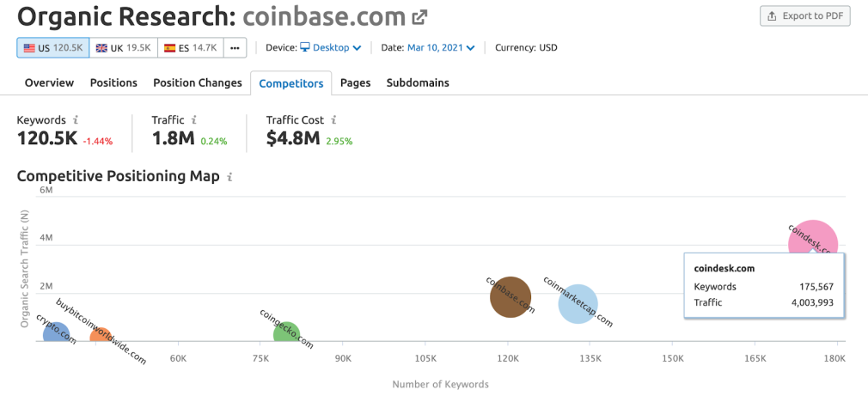The width and height of the screenshot is (868, 402).
Task: Open the Position Changes tab
Action: 198,83
